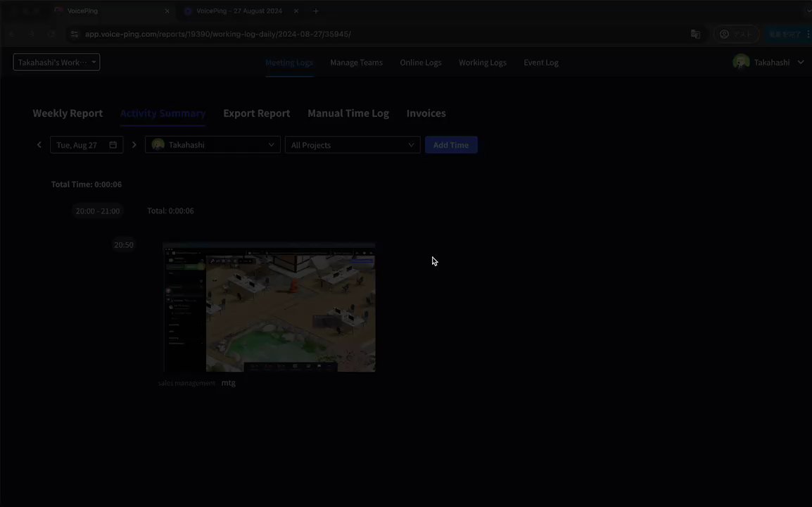This screenshot has width=812, height=507.
Task: Open the Export Report tab
Action: 256,113
